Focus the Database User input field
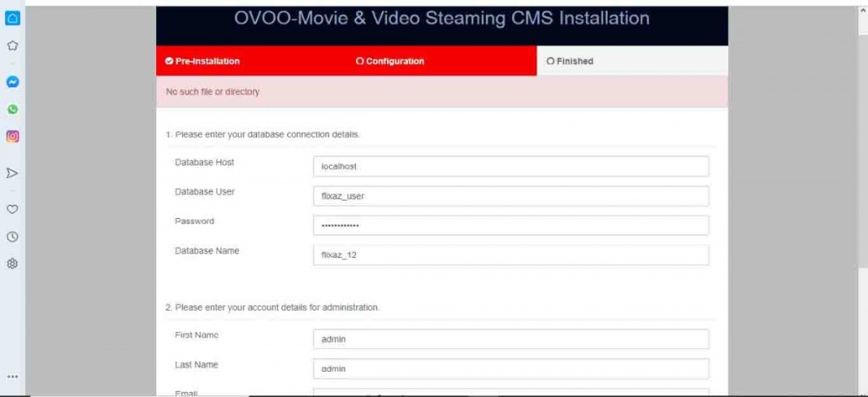The height and width of the screenshot is (397, 868). 511,196
